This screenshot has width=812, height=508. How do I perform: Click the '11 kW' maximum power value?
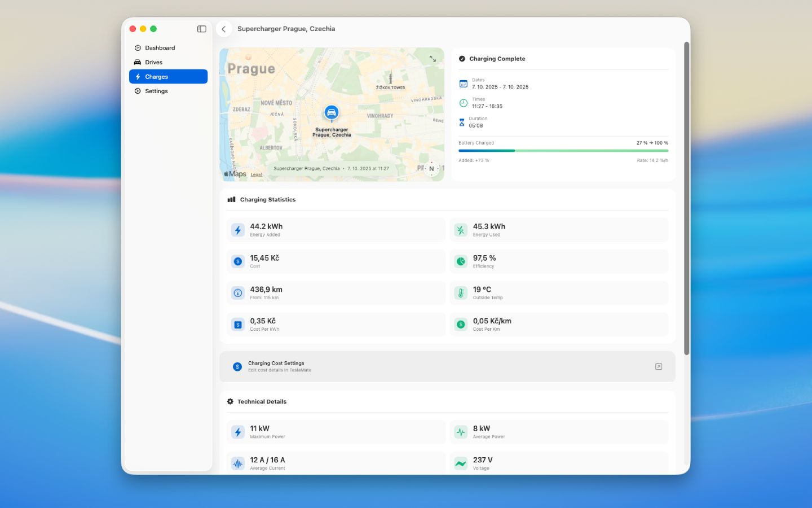pos(260,428)
